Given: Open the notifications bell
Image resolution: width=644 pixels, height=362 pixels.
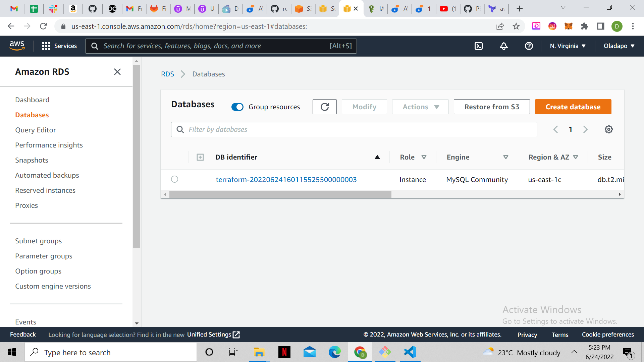Looking at the screenshot, I should point(504,46).
